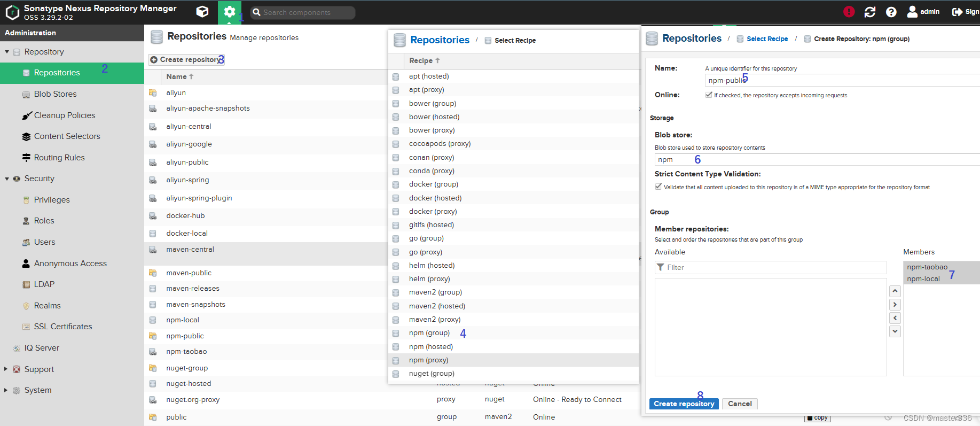
Task: Open Routing Rules in sidebar
Action: coord(59,158)
